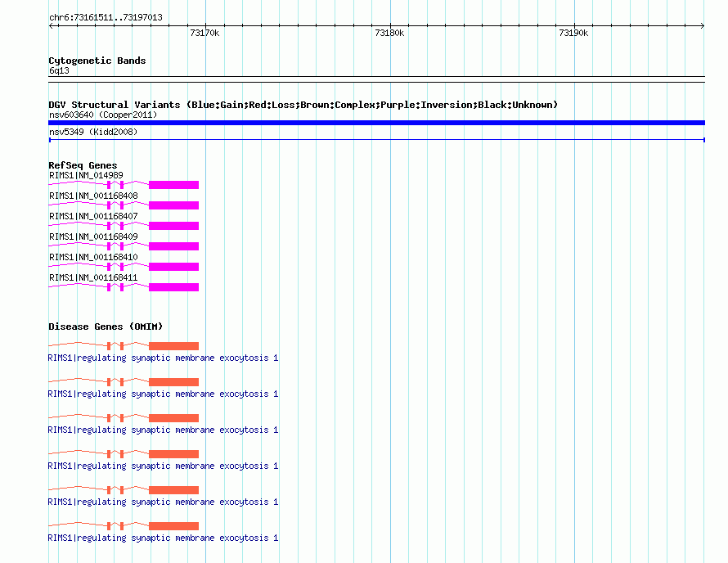
Task: Click the RIMS1|NM_001168410 gene label
Action: click(x=93, y=257)
